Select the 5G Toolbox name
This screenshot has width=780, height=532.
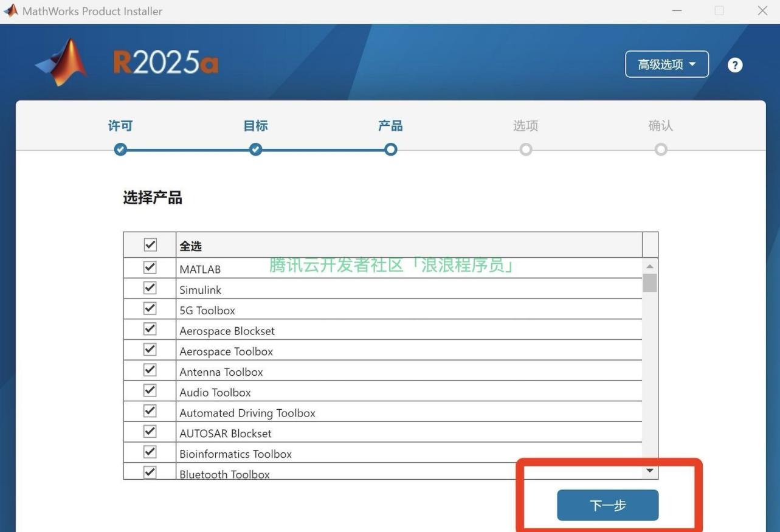207,311
